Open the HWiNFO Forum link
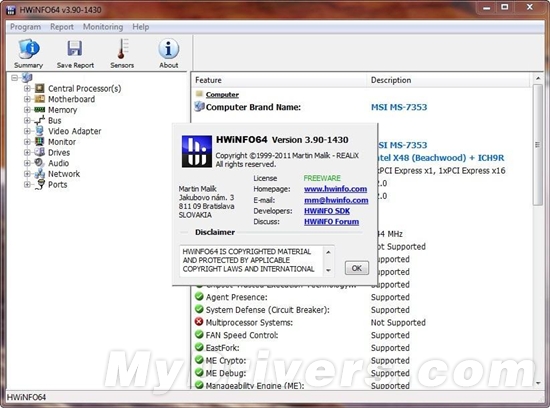The width and height of the screenshot is (550, 408). pos(331,222)
